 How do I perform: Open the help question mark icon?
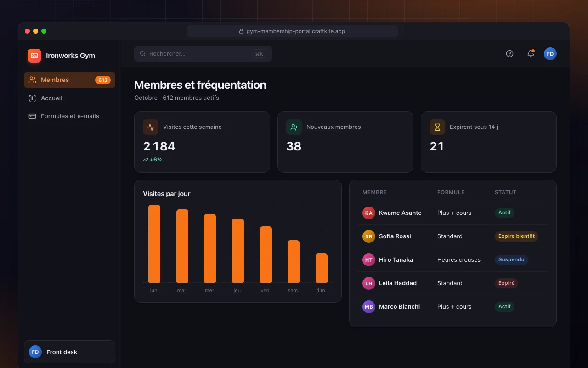pyautogui.click(x=509, y=53)
